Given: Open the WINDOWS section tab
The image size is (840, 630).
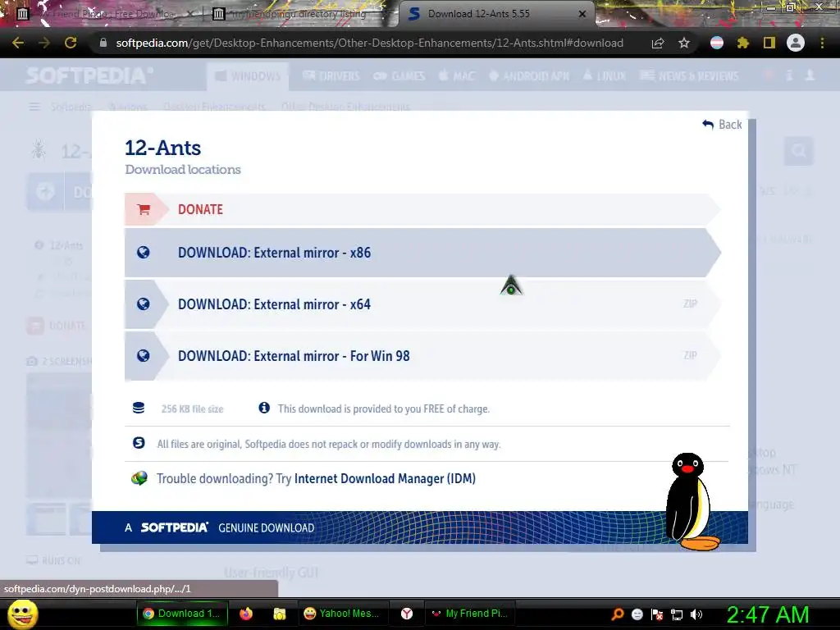Looking at the screenshot, I should pyautogui.click(x=248, y=76).
